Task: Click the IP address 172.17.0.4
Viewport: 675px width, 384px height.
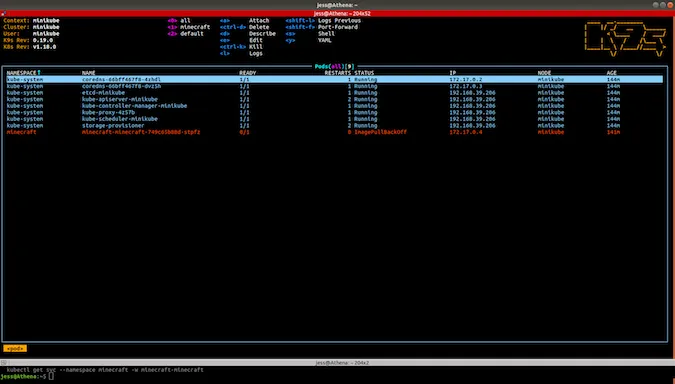Action: pos(466,132)
